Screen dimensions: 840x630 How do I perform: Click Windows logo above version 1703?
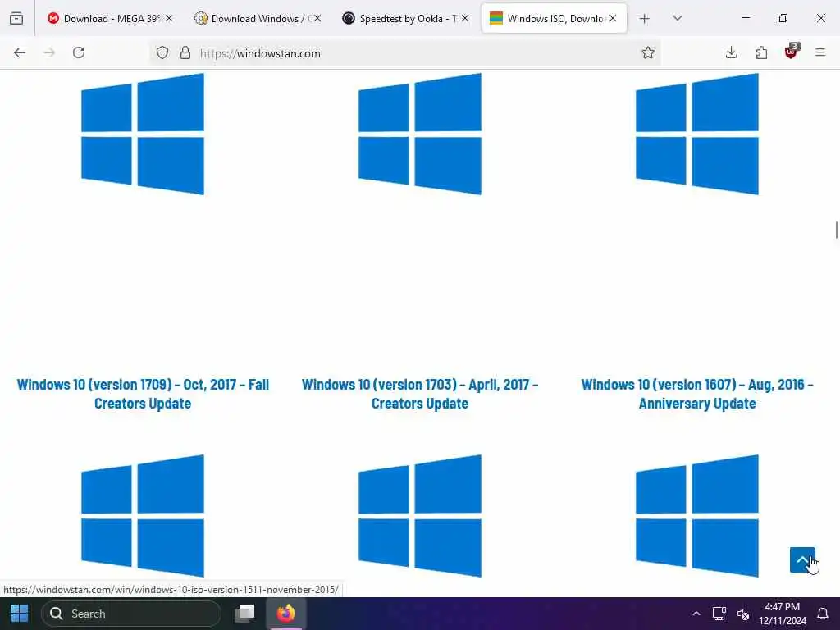coord(420,134)
